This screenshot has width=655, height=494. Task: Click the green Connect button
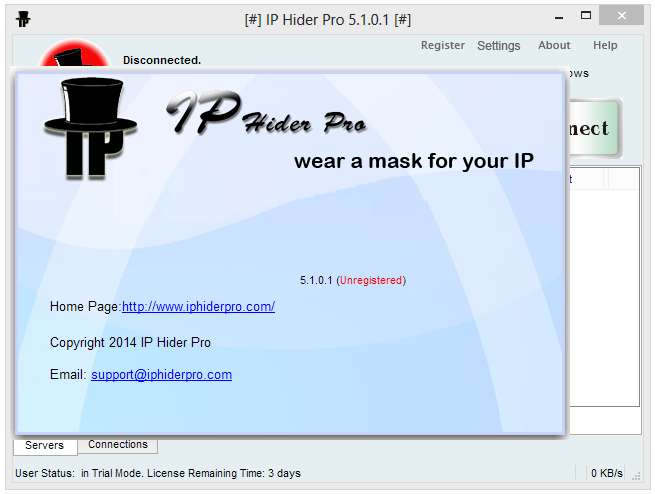tap(596, 128)
